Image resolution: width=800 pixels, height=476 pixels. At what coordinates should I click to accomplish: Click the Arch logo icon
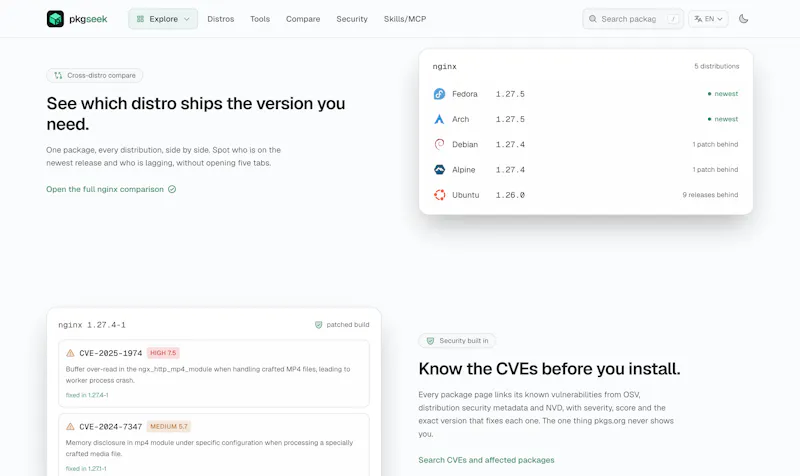[439, 119]
